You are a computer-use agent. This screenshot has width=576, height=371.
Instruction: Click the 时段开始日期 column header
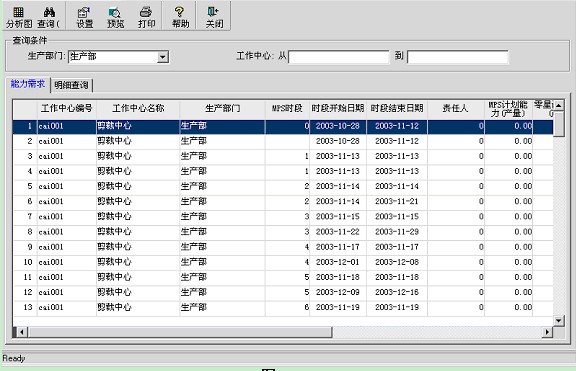338,109
